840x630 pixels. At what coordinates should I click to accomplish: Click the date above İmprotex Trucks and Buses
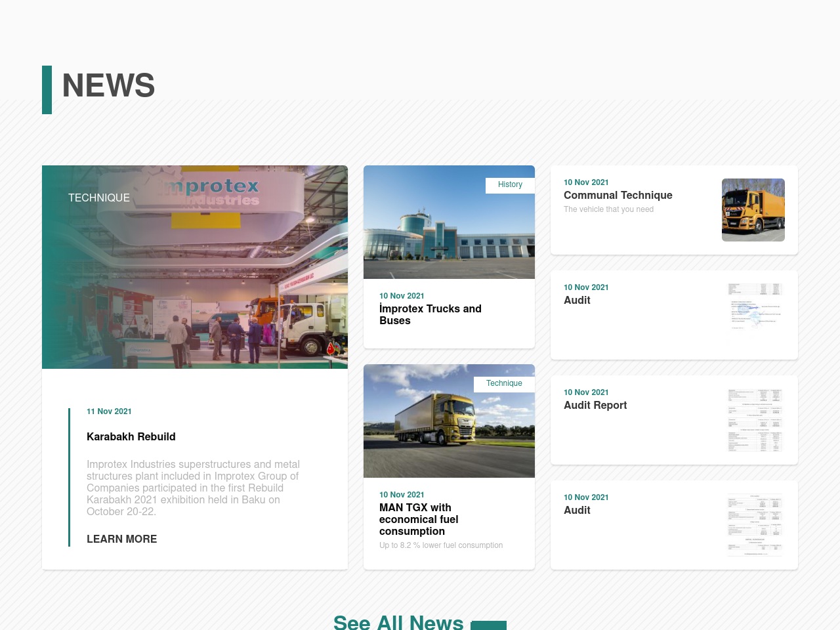click(x=402, y=296)
